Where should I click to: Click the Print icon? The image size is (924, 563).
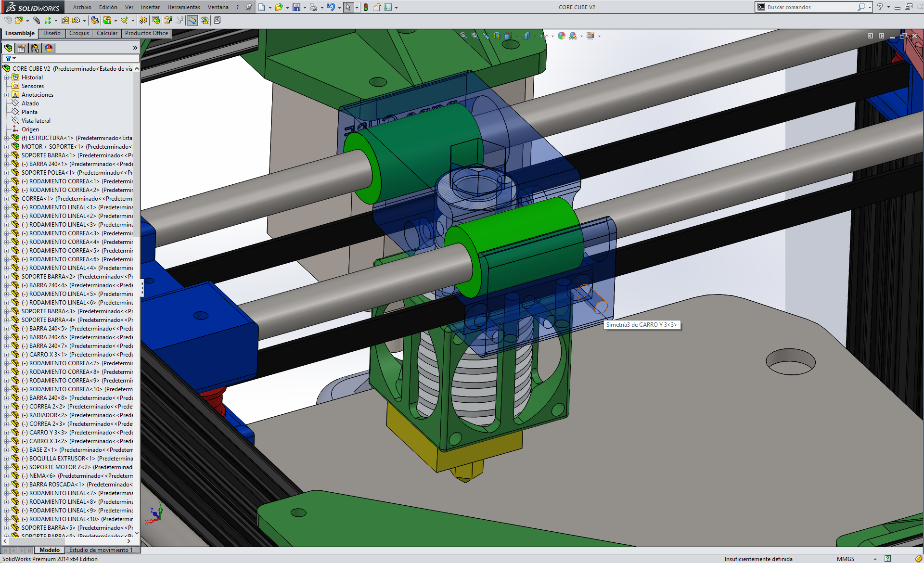tap(313, 7)
